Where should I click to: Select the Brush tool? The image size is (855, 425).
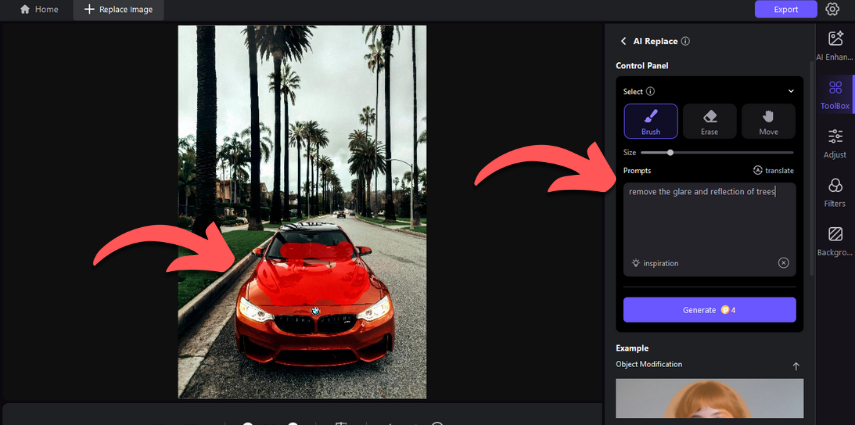(651, 121)
